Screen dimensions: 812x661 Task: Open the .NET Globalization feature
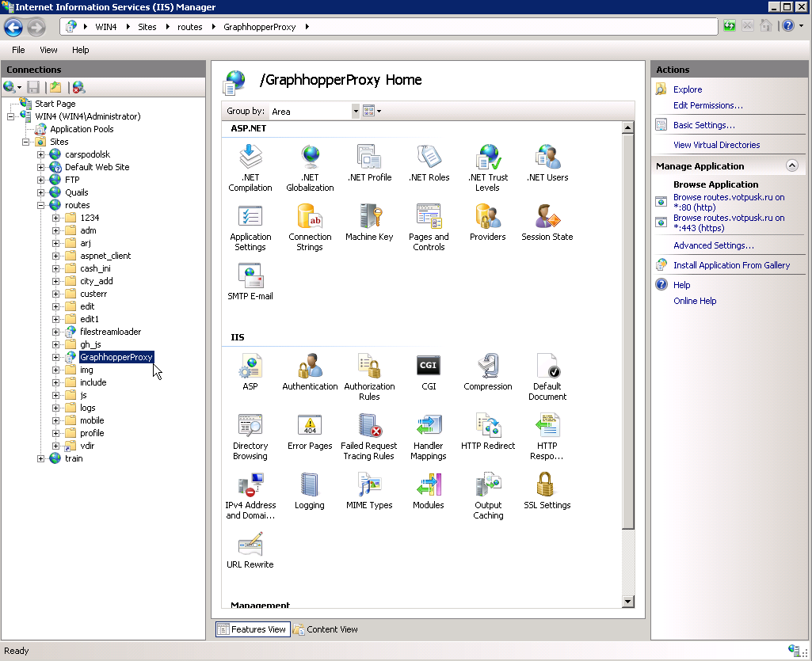click(x=310, y=169)
